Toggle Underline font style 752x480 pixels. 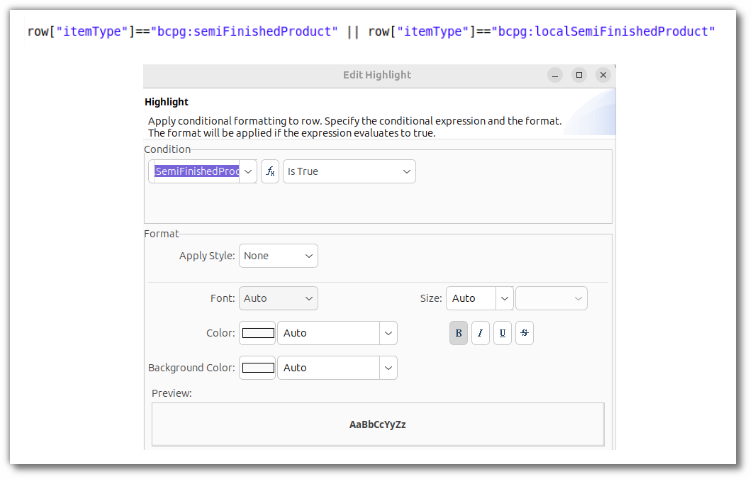pos(503,333)
